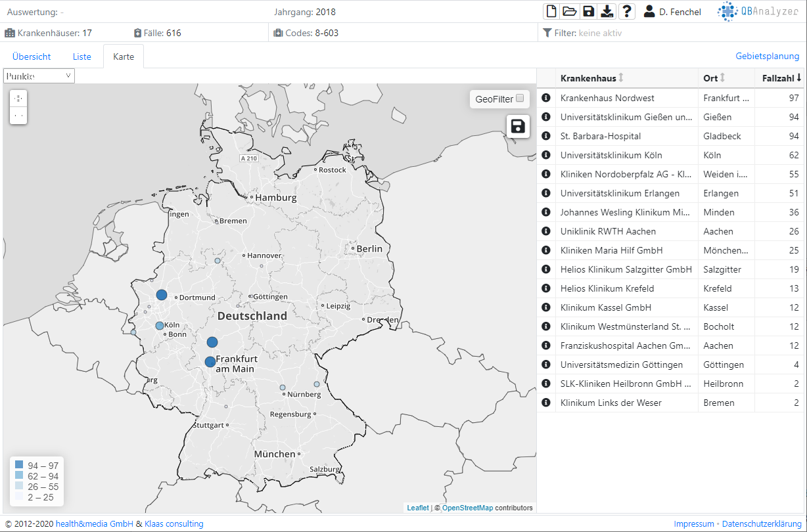The height and width of the screenshot is (532, 807).
Task: Switch to the Übersicht tab
Action: click(32, 56)
